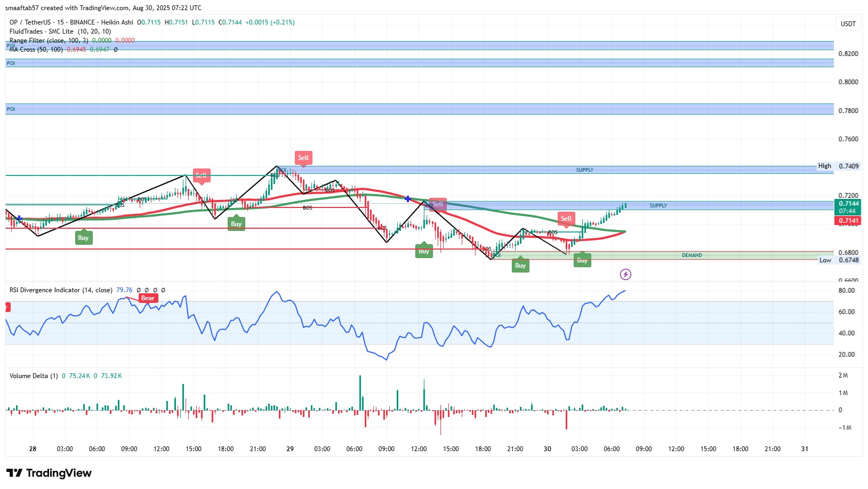Click the red Bear divergence label
This screenshot has height=489, width=868.
148,298
